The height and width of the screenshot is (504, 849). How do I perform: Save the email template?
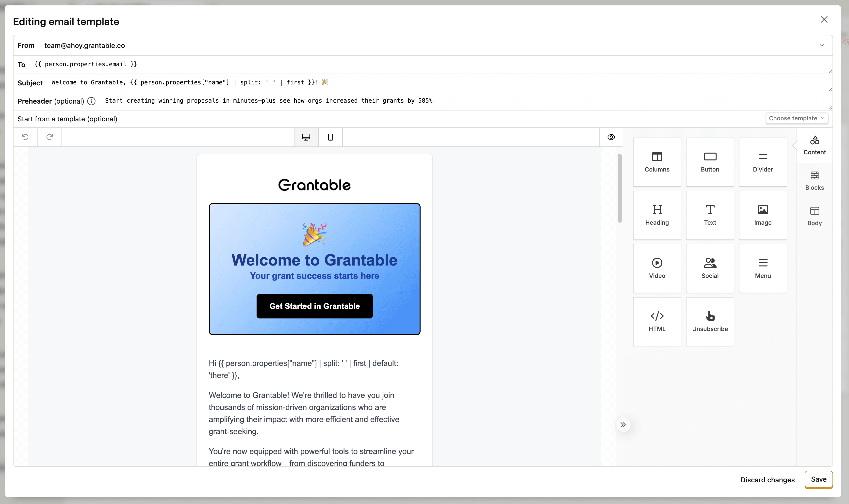tap(819, 479)
